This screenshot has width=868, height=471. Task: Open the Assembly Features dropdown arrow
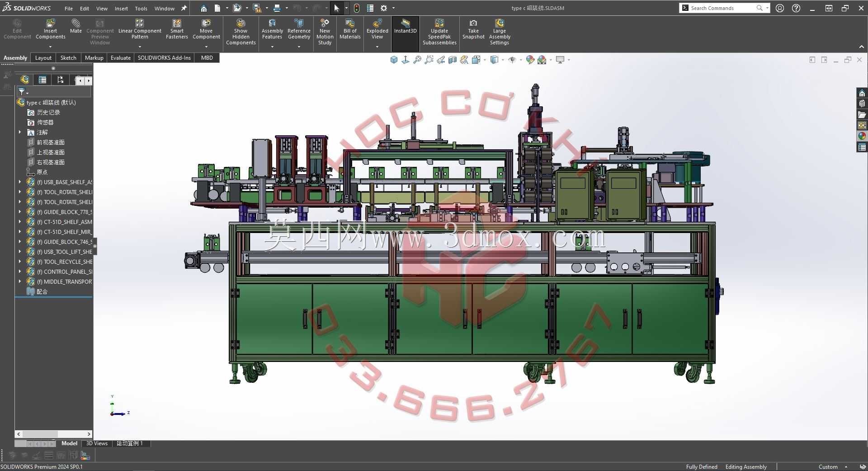pos(272,47)
